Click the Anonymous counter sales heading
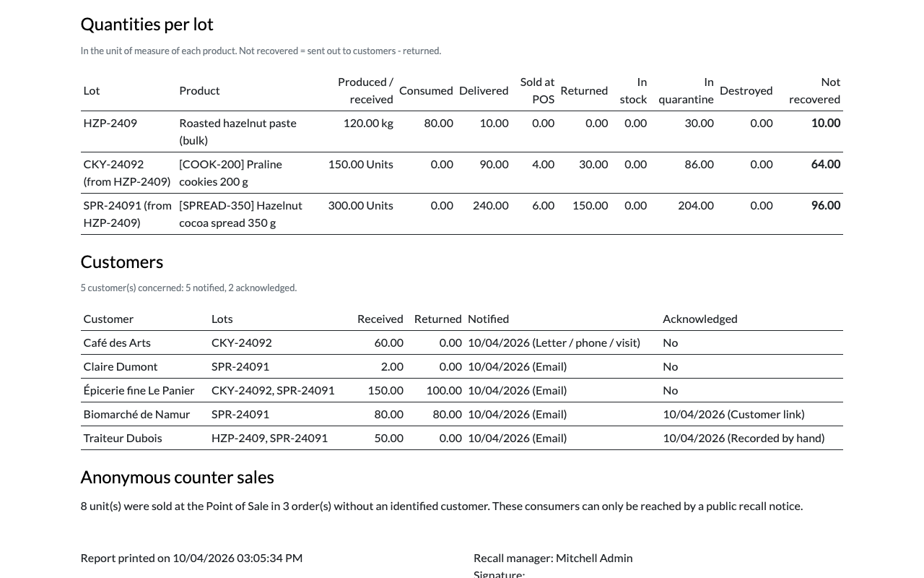Viewport: 924px width, 578px height. click(x=178, y=477)
